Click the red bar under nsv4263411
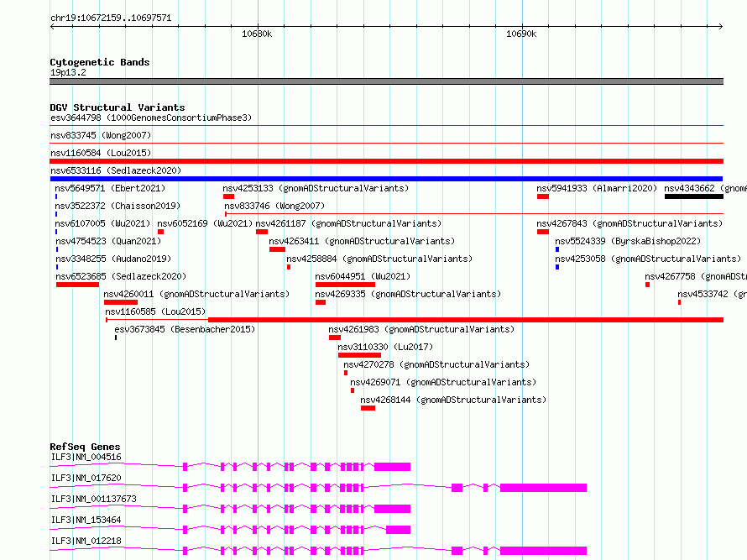Screen dimensions: 747x560 277,249
